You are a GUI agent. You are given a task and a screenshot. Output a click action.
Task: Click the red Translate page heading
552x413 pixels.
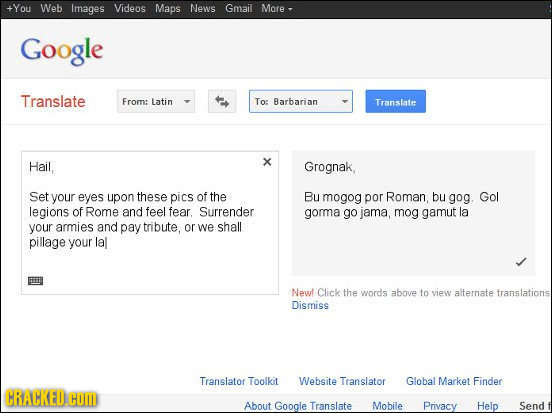pos(53,101)
